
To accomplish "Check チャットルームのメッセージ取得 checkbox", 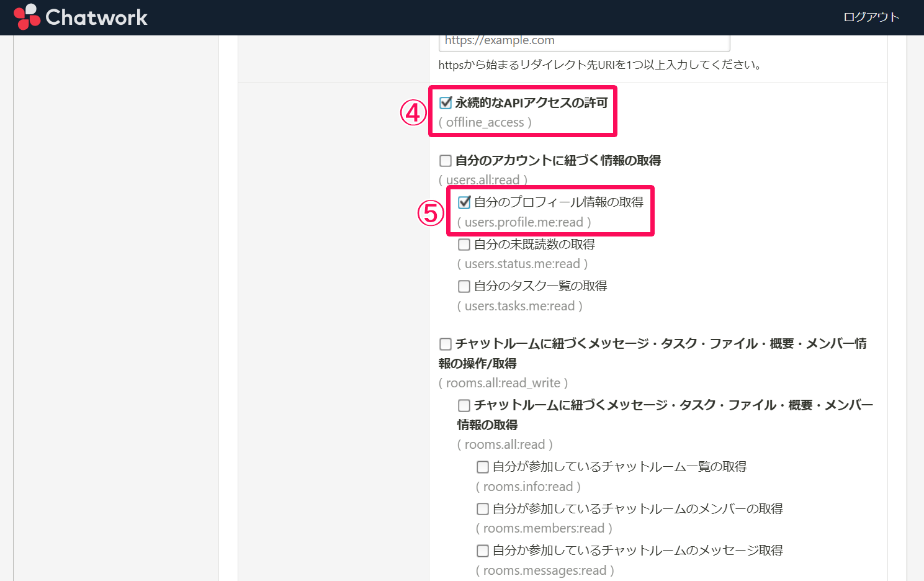I will 483,551.
